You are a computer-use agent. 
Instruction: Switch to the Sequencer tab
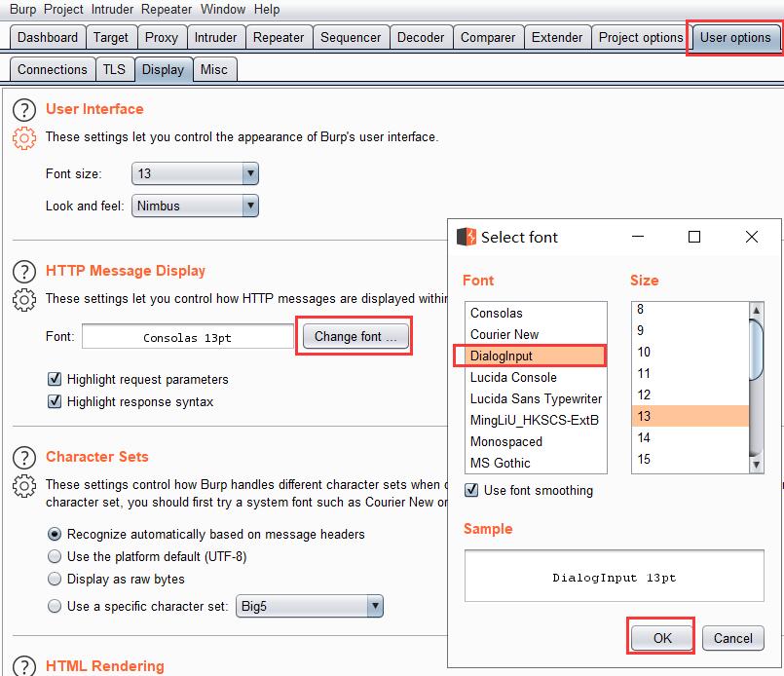[351, 37]
